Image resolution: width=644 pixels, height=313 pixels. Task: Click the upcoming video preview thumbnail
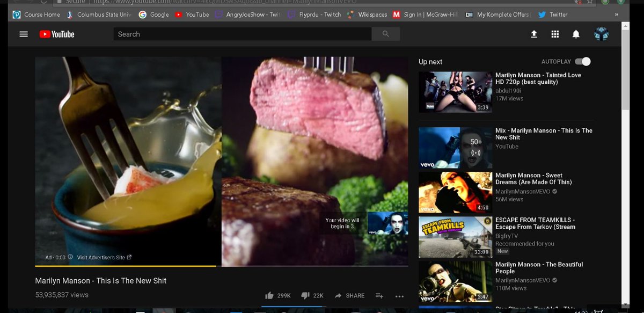(x=387, y=223)
